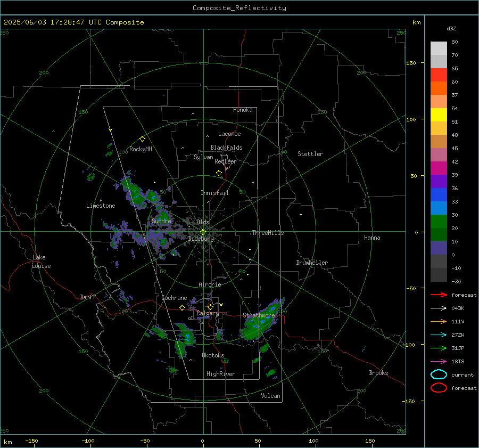
Task: Choose the magenta 42 dBZ color swatch
Action: tap(439, 168)
